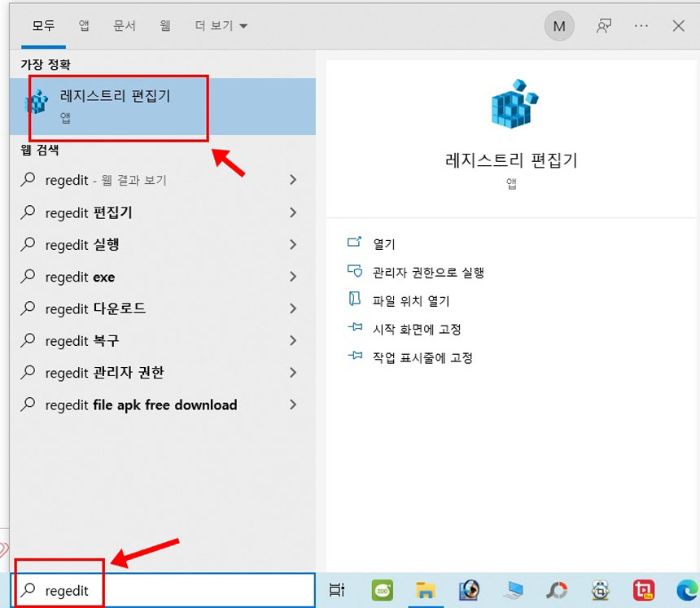Launch Microsoft Edge from the taskbar

688,590
